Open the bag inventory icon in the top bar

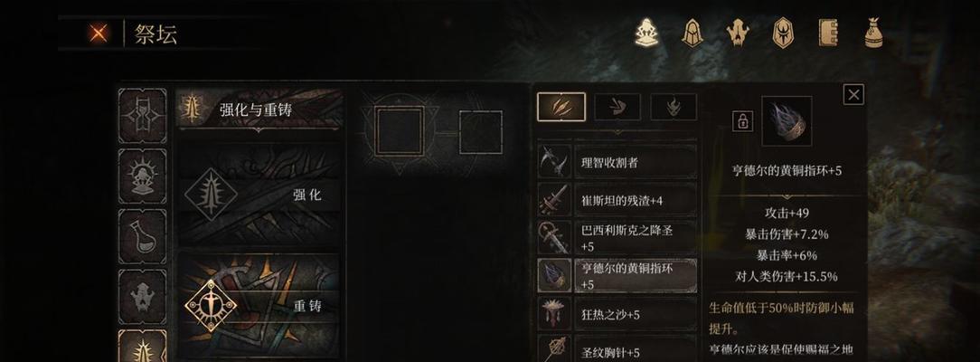pyautogui.click(x=873, y=33)
